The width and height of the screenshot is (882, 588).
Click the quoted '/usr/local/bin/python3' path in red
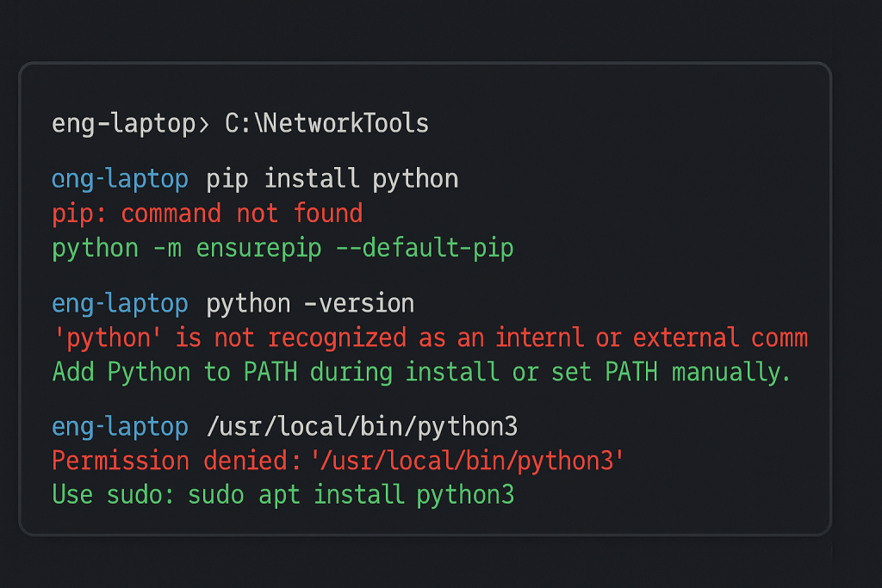tap(466, 461)
